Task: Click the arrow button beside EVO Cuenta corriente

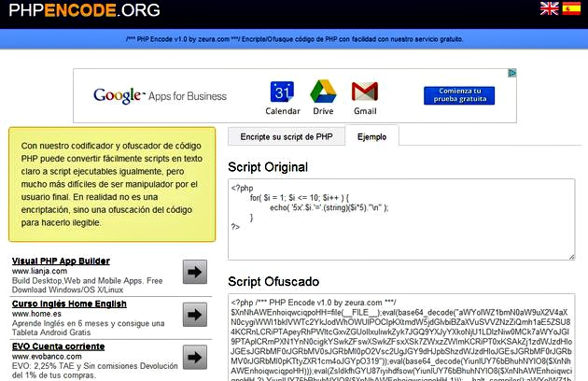Action: click(195, 357)
